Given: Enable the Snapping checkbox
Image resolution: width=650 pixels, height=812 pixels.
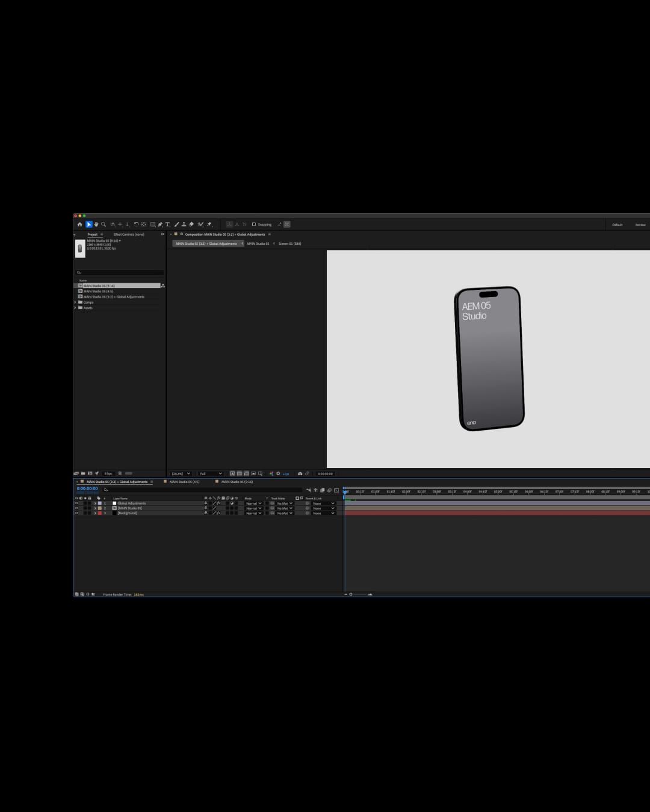Looking at the screenshot, I should click(x=254, y=224).
